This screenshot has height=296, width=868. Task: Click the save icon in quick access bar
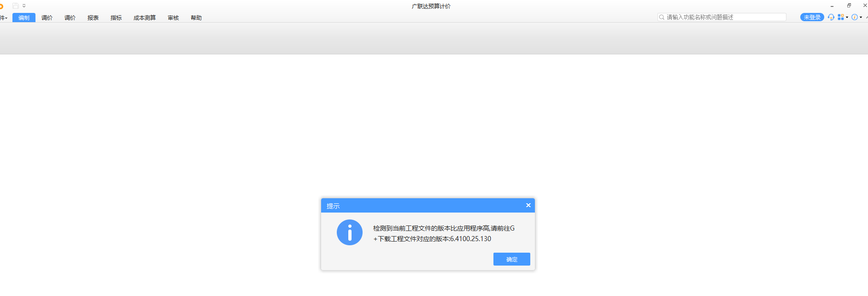16,6
